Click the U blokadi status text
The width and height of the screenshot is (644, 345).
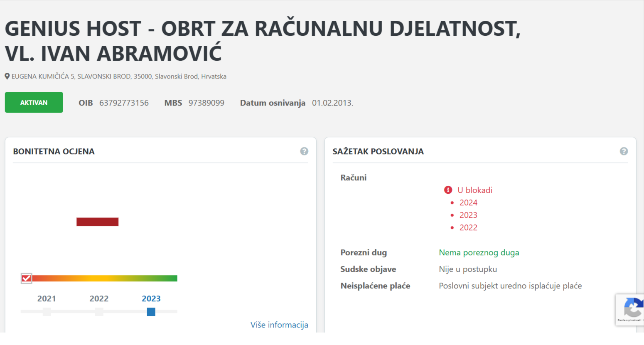[475, 190]
